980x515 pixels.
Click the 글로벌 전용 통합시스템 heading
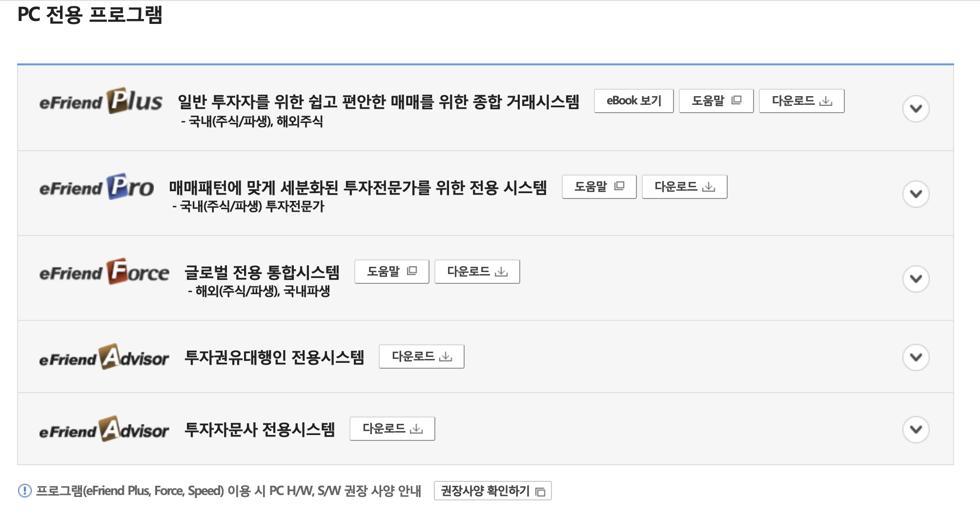[262, 272]
